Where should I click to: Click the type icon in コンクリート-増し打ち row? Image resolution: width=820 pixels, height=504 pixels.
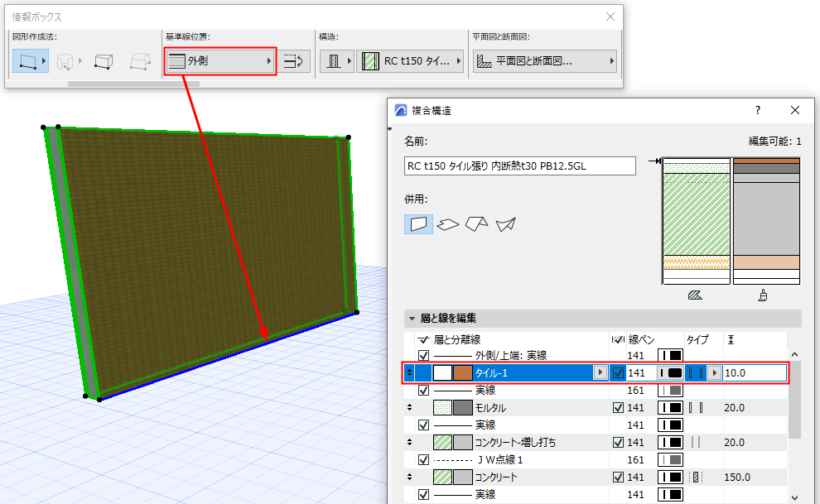(x=696, y=443)
